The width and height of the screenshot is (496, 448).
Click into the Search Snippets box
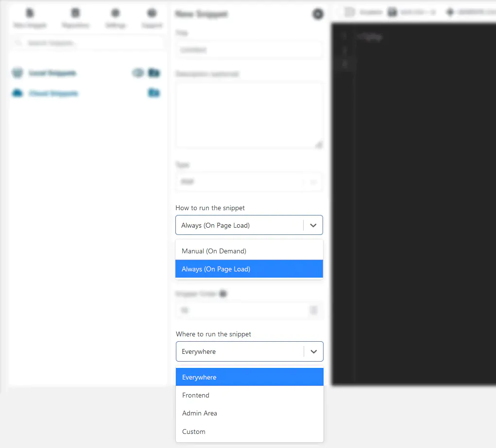pos(87,43)
